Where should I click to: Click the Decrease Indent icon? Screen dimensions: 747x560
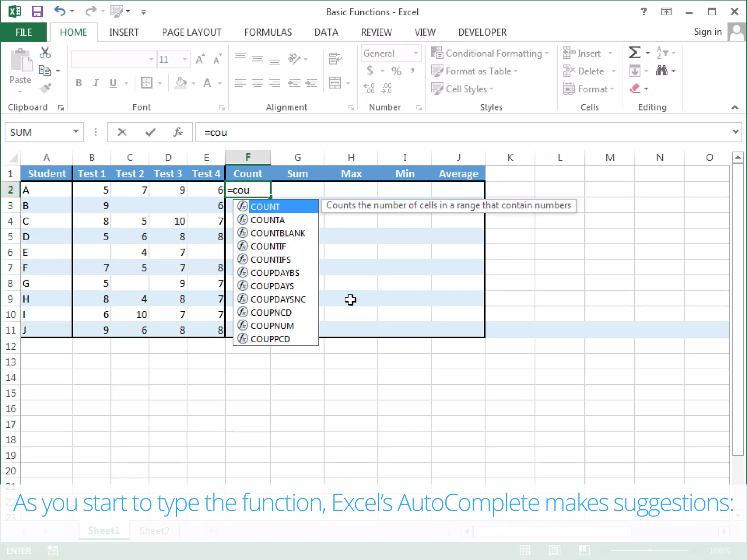pos(294,83)
